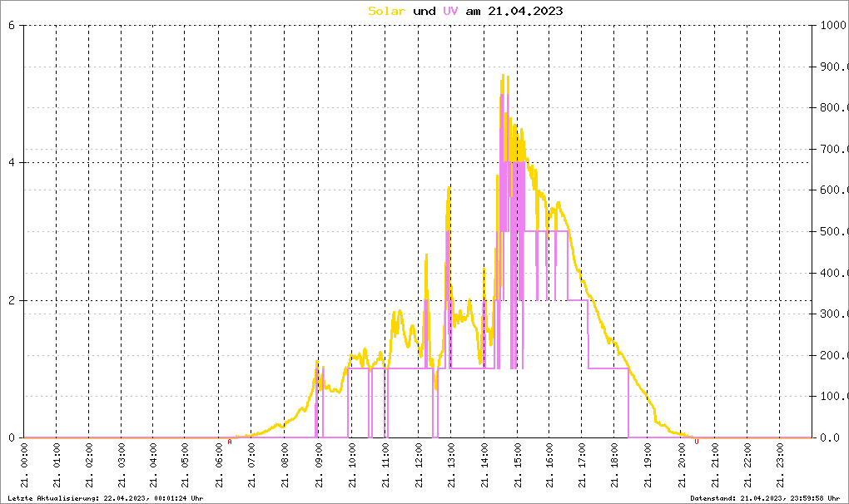Click the yellow Solar legend label in title
Viewport: 849px width, 504px height.
(x=386, y=11)
